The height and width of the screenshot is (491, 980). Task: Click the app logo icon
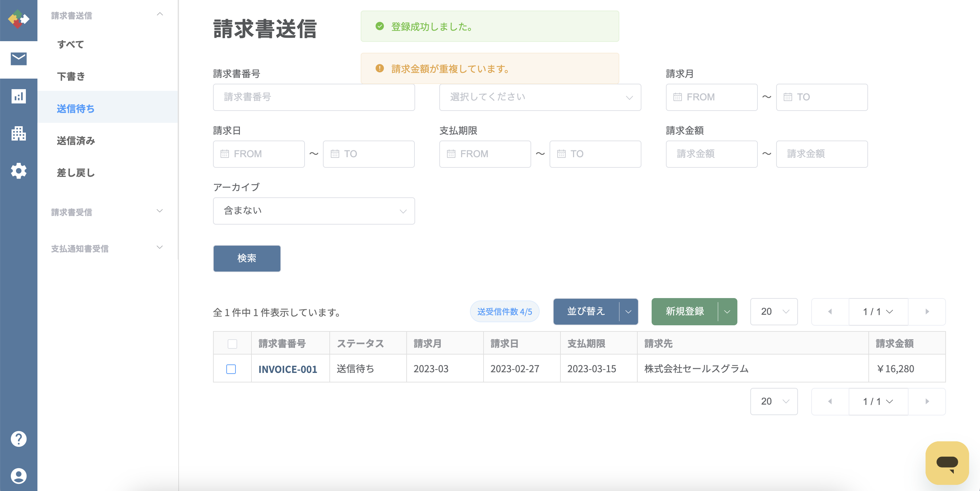pos(18,19)
